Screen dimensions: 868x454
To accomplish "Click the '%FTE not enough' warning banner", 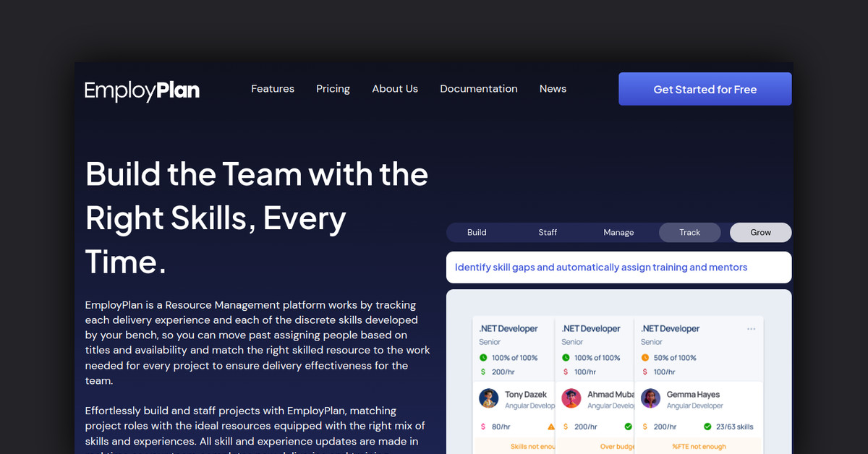I will click(698, 447).
